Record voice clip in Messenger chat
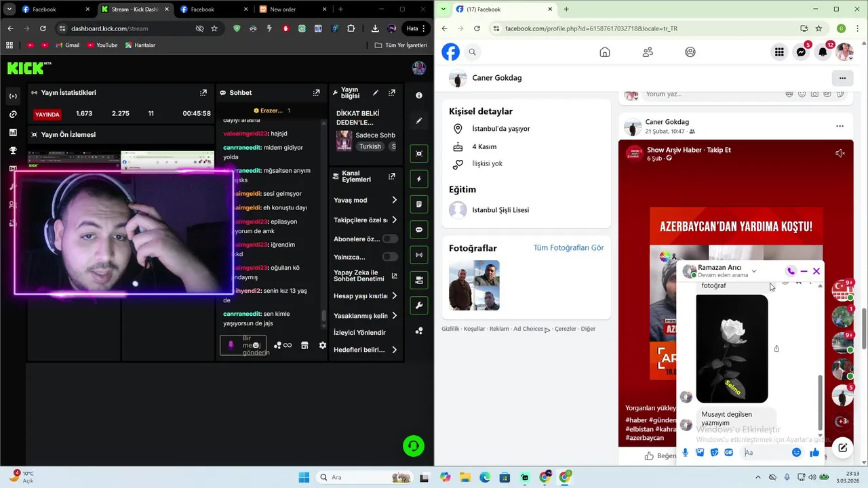Screen dimensions: 868x488 pos(686,453)
